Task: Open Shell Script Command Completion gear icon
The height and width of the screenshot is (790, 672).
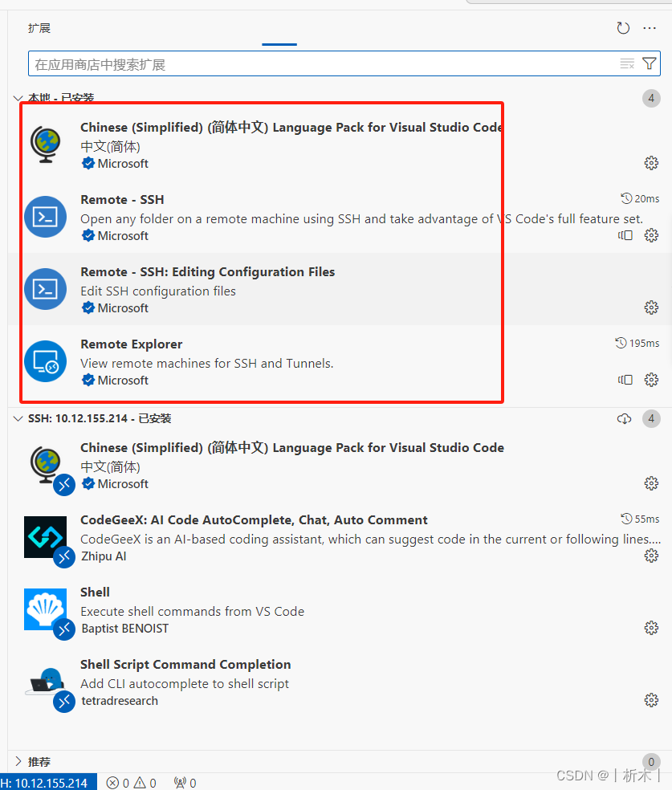Action: [651, 699]
